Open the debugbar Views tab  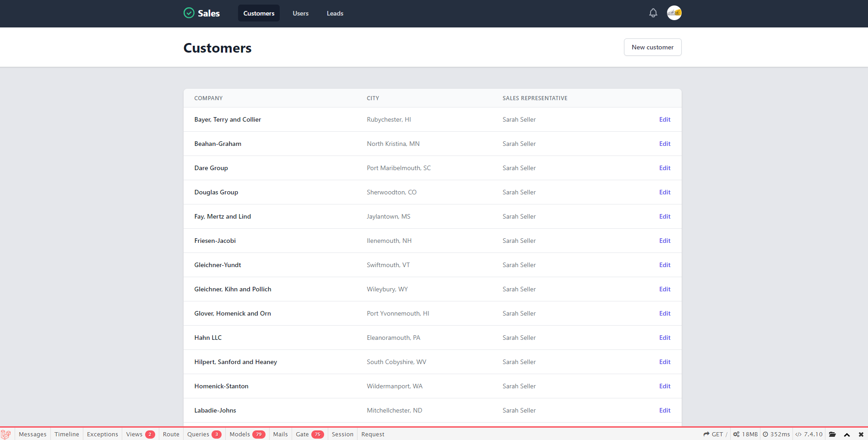click(141, 434)
